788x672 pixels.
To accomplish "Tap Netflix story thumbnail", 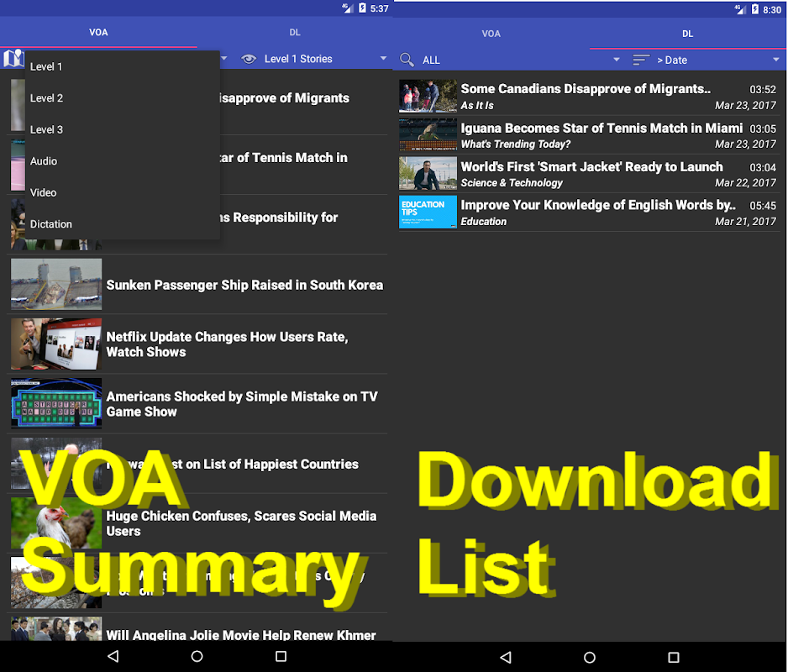I will (56, 344).
